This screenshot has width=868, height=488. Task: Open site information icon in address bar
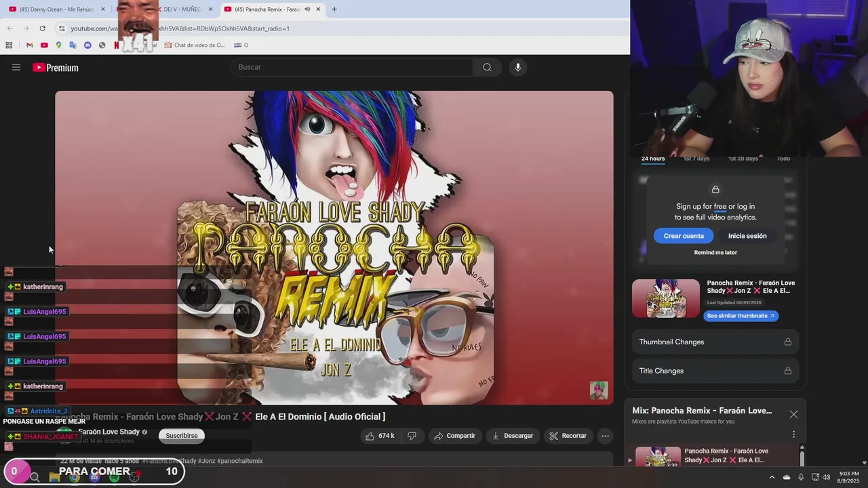(62, 28)
